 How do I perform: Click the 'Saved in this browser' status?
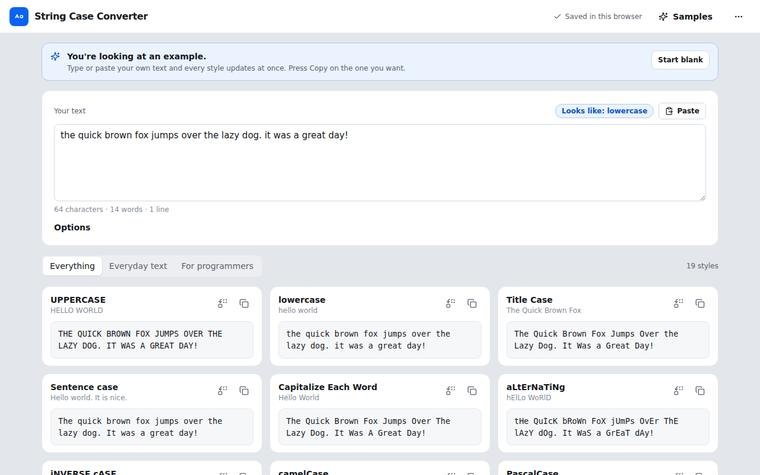tap(598, 16)
